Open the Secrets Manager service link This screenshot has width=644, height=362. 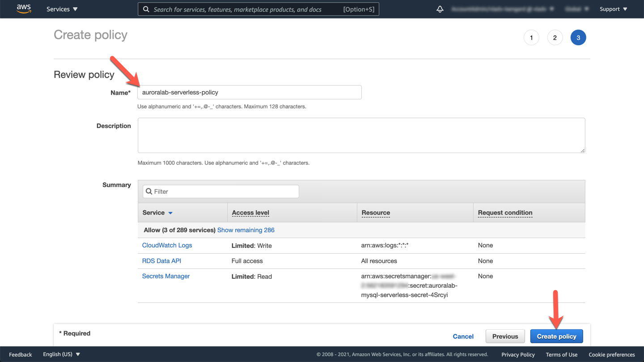coord(165,276)
